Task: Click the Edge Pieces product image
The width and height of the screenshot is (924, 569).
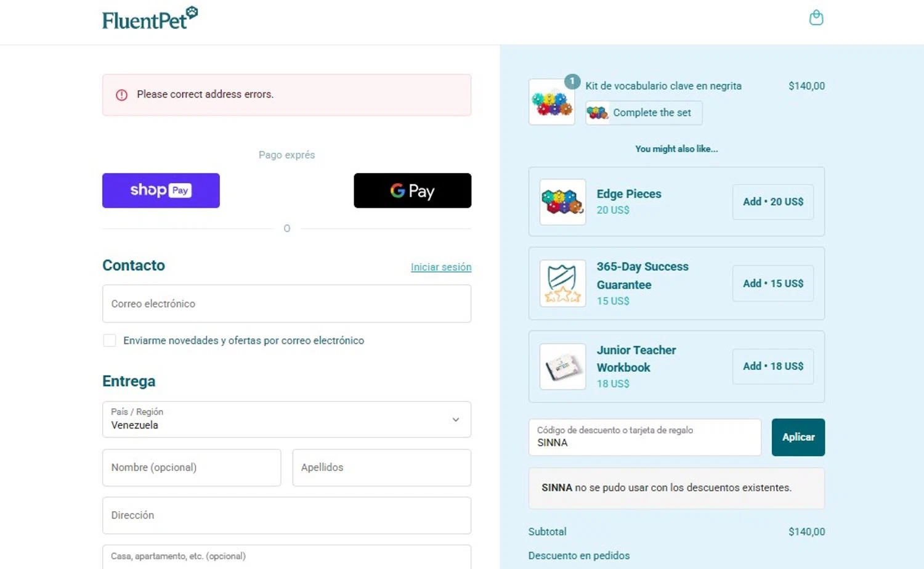Action: click(x=562, y=202)
